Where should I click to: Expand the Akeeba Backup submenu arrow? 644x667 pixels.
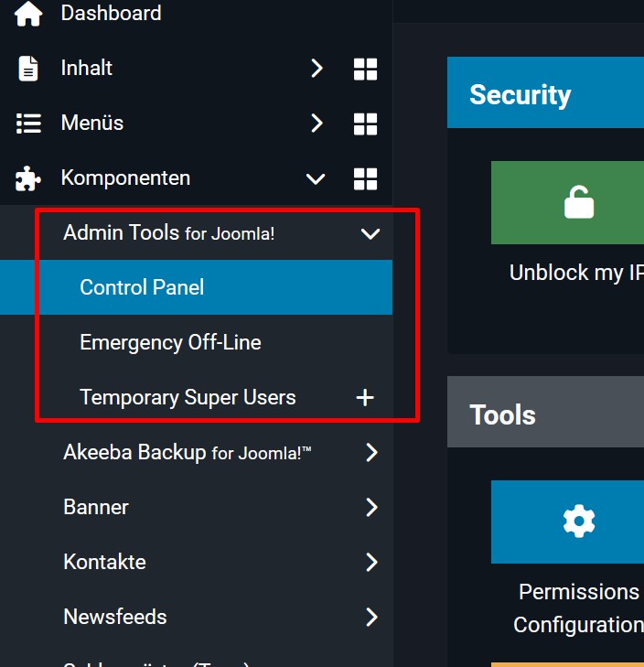[x=371, y=452]
